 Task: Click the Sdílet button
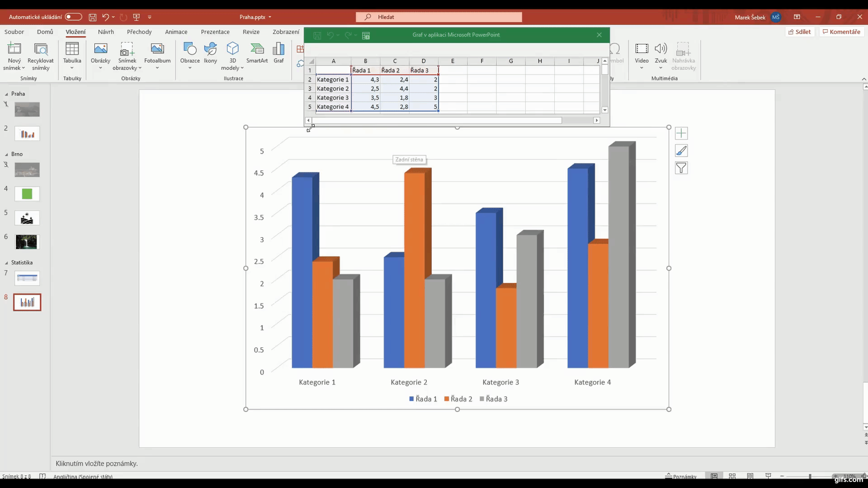(x=800, y=31)
